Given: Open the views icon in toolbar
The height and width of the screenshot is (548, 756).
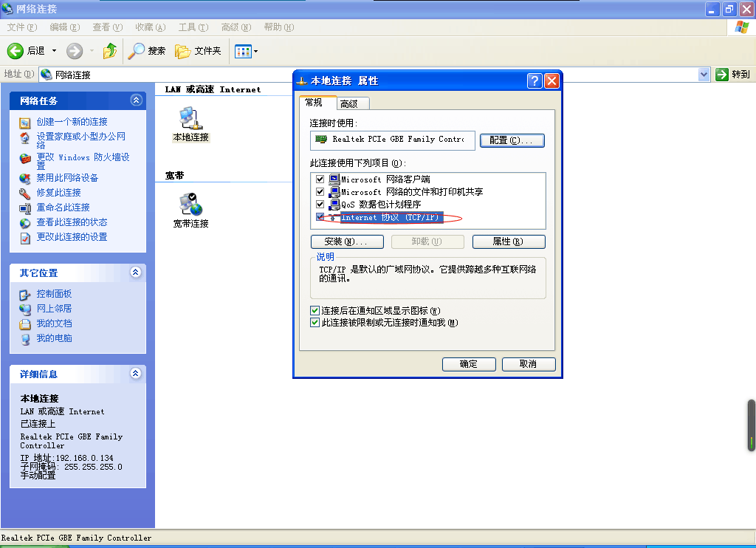Looking at the screenshot, I should (243, 51).
